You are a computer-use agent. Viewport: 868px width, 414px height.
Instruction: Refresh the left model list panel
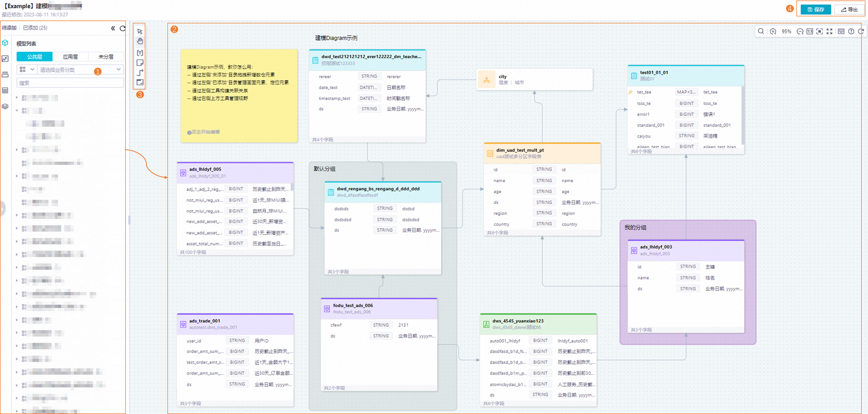tap(122, 28)
